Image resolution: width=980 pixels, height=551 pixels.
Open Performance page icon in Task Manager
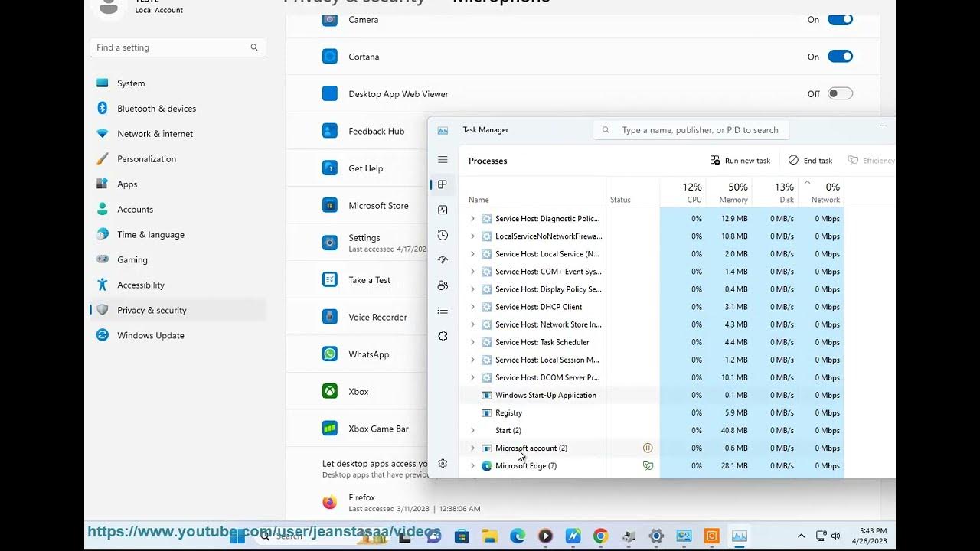click(443, 210)
